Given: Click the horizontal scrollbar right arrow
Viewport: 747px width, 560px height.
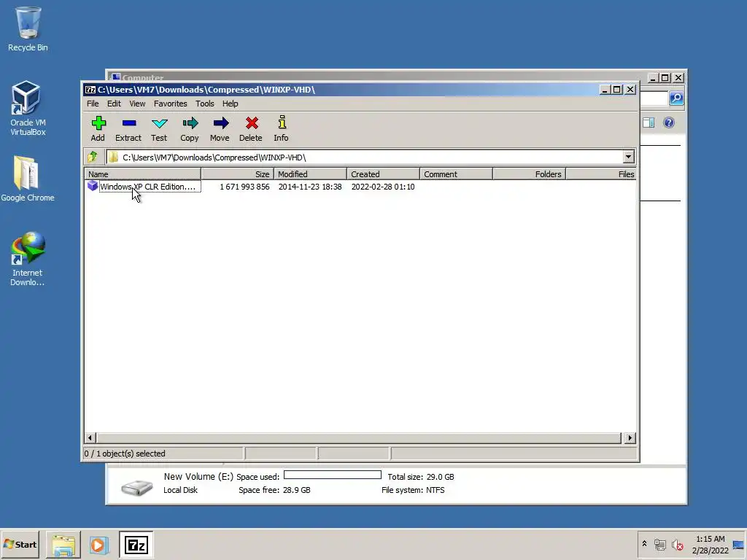Looking at the screenshot, I should tap(630, 437).
